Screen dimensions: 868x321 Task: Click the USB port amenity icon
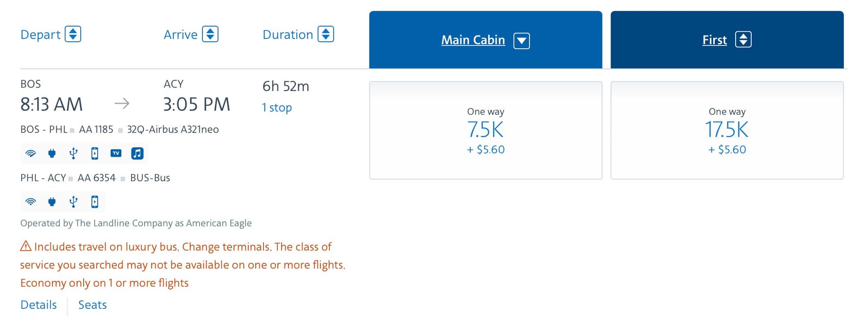click(x=73, y=153)
